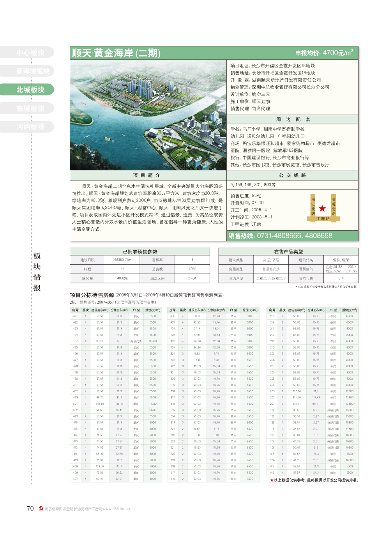Click the 高层、多层 building type cell

click(x=271, y=260)
